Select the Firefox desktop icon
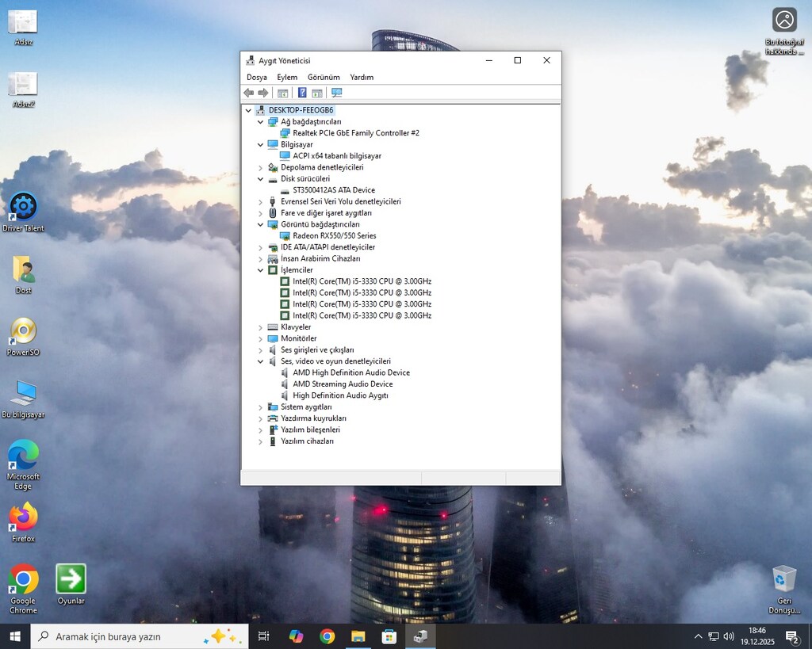 point(23,523)
